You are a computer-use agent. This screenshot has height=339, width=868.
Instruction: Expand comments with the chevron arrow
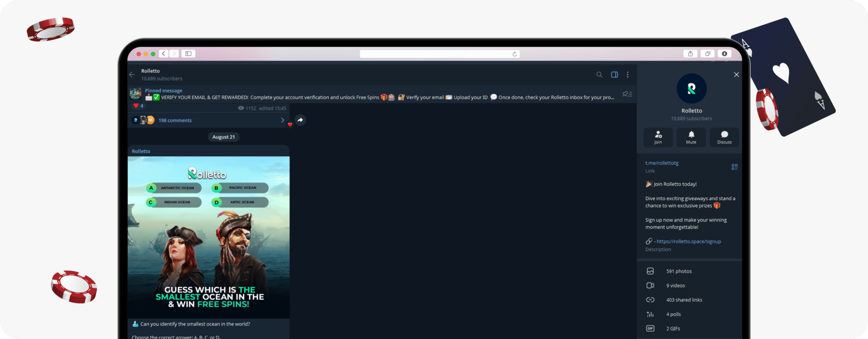(283, 120)
